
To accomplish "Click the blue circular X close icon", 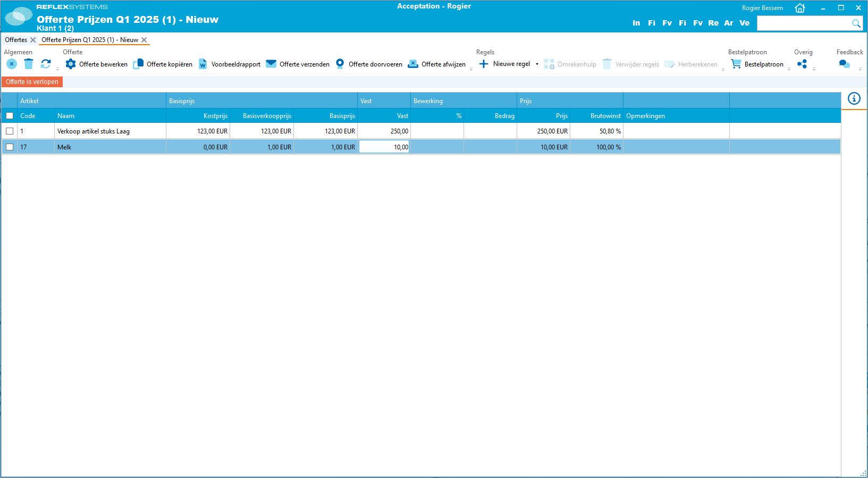I will [12, 64].
